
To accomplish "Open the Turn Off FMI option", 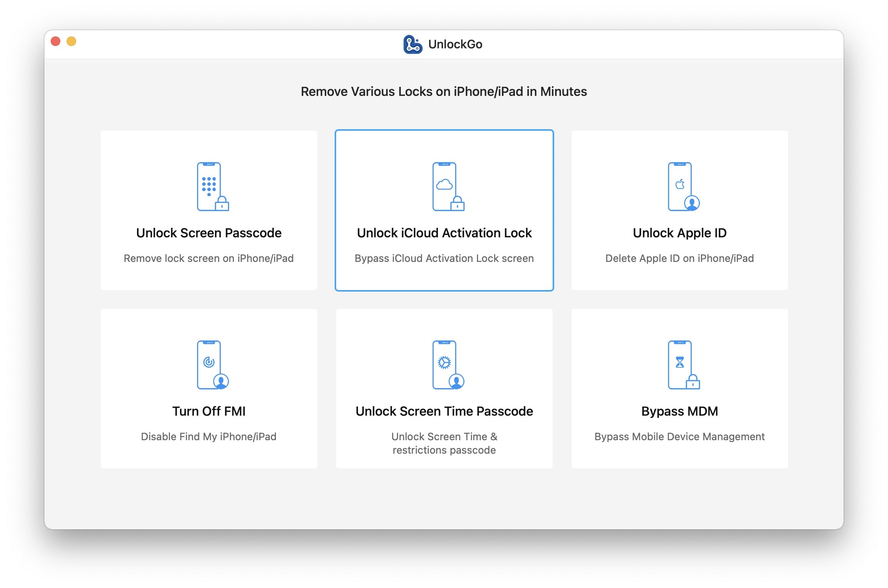I will coord(209,411).
